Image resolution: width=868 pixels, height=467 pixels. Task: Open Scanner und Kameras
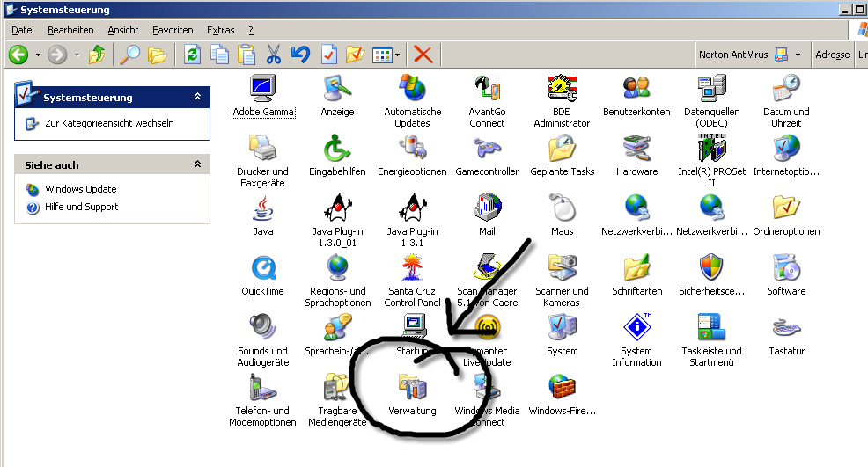562,268
